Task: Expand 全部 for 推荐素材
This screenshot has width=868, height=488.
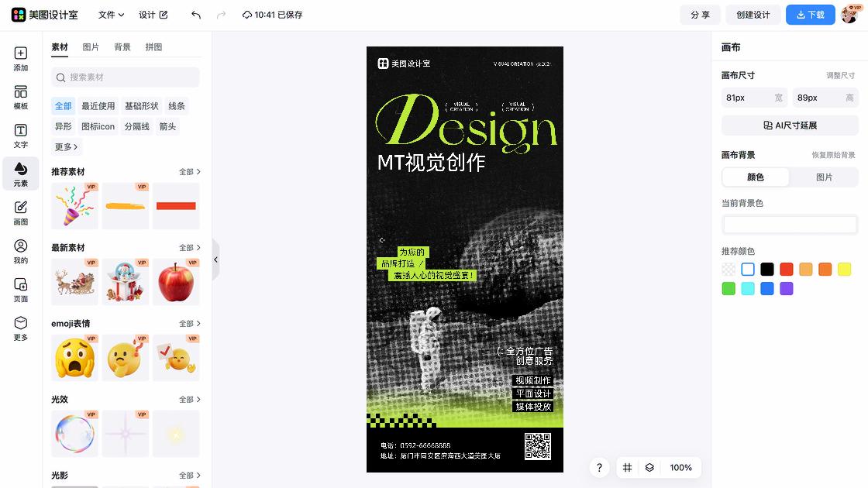Action: (x=189, y=172)
